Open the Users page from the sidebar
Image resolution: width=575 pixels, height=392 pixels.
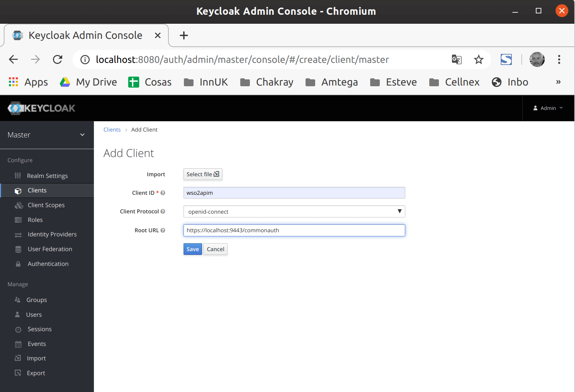[34, 314]
